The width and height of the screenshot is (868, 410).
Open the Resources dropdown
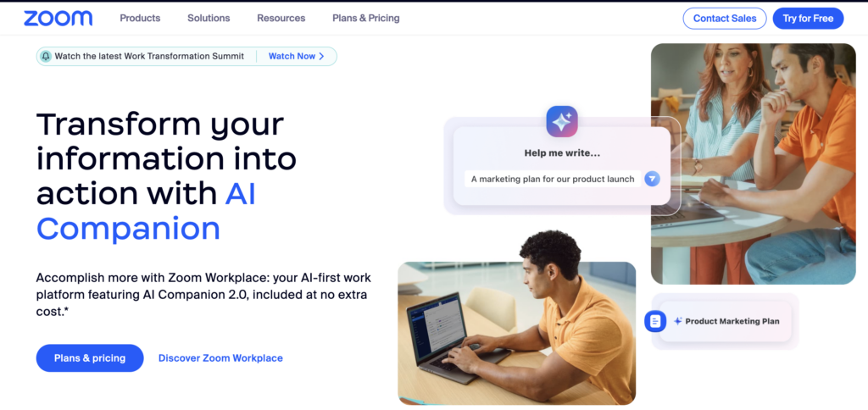(x=281, y=19)
